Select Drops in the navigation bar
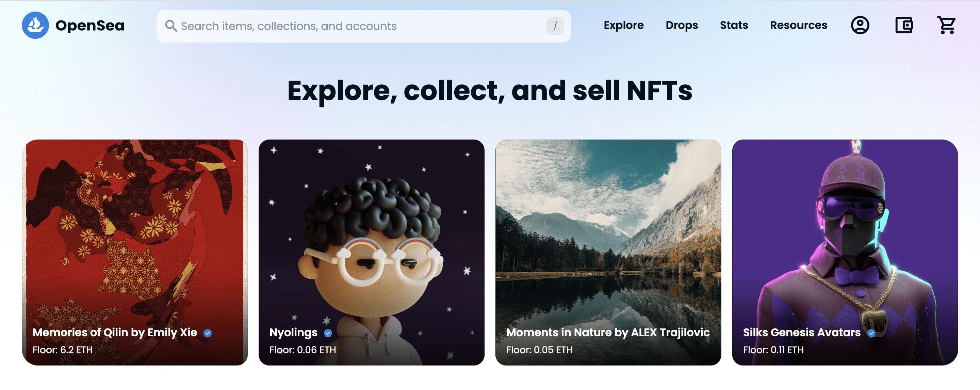The height and width of the screenshot is (390, 980). (682, 26)
